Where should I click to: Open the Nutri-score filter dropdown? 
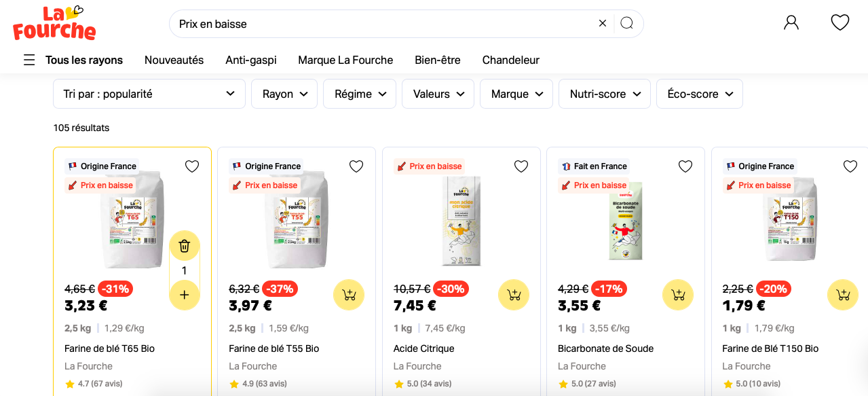[x=604, y=93]
